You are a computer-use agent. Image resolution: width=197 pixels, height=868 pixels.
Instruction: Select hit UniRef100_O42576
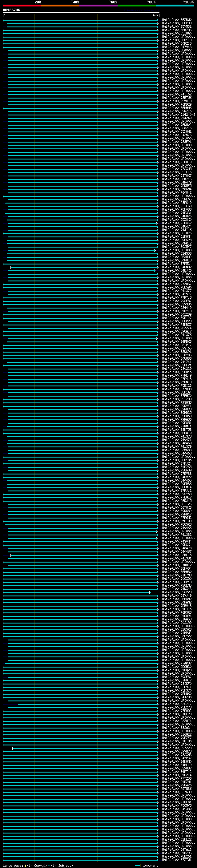pos(177,135)
